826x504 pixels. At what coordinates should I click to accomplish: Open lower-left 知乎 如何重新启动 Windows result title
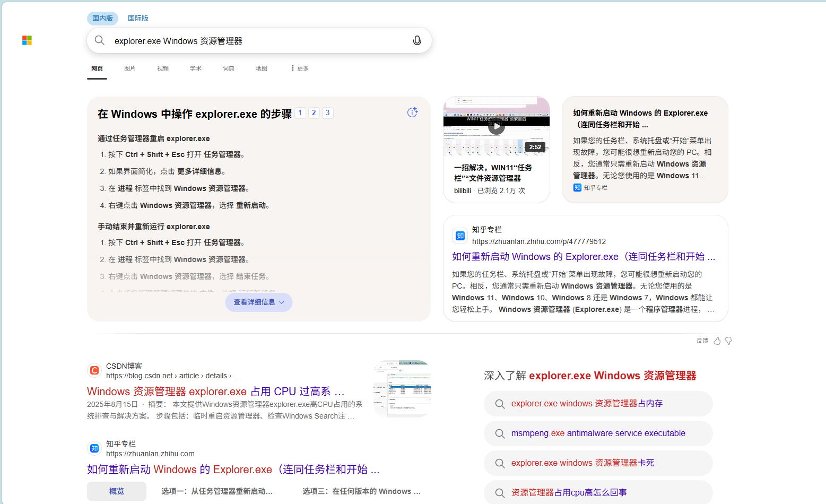click(x=233, y=470)
